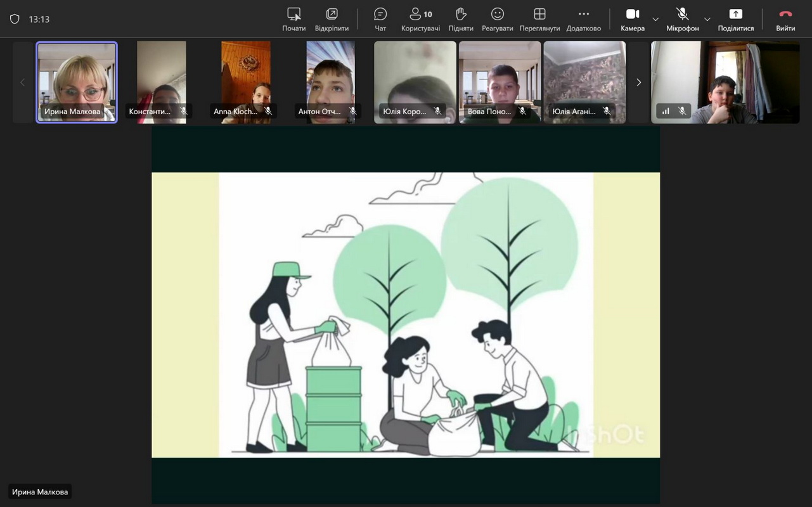
Task: Open the Чат (chat) panel
Action: pyautogui.click(x=380, y=19)
